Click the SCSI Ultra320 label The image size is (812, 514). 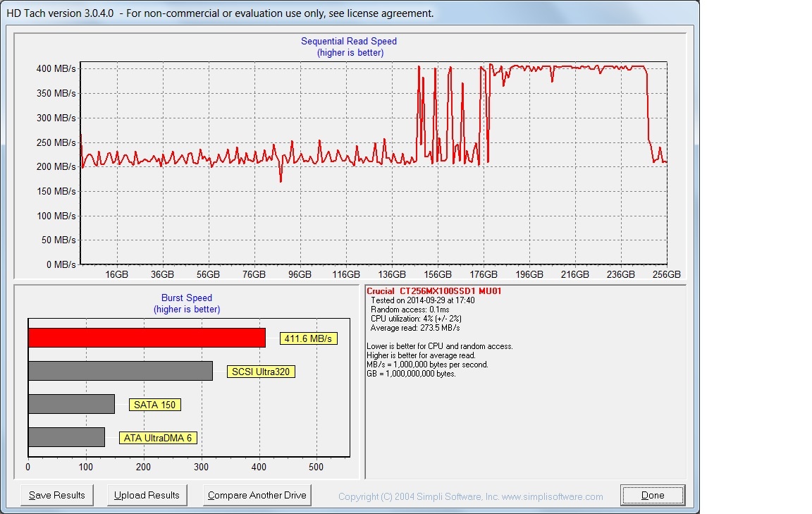click(261, 372)
